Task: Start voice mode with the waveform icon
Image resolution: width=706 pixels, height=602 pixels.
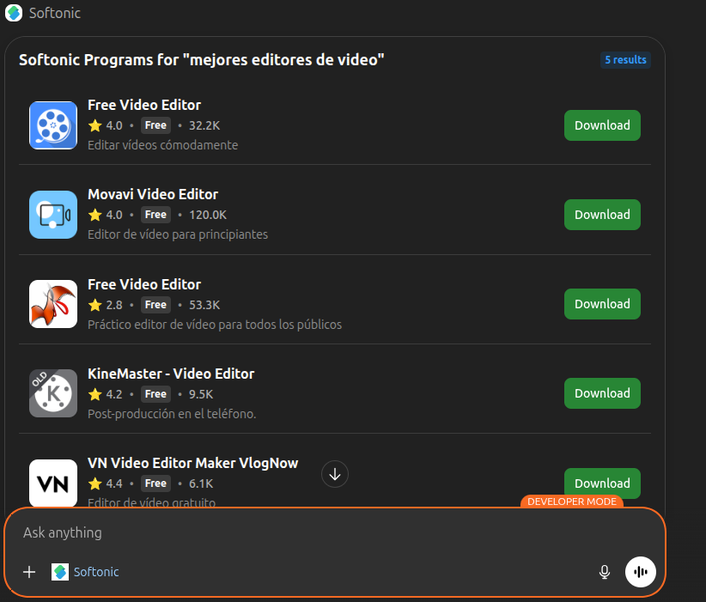Action: tap(640, 572)
